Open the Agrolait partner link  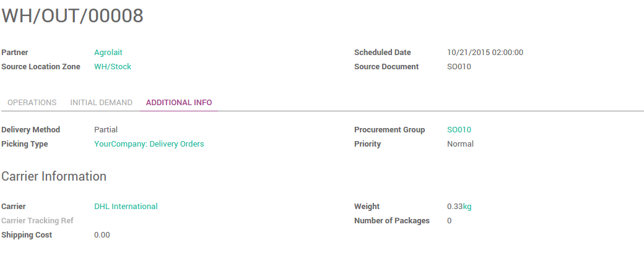(x=108, y=53)
